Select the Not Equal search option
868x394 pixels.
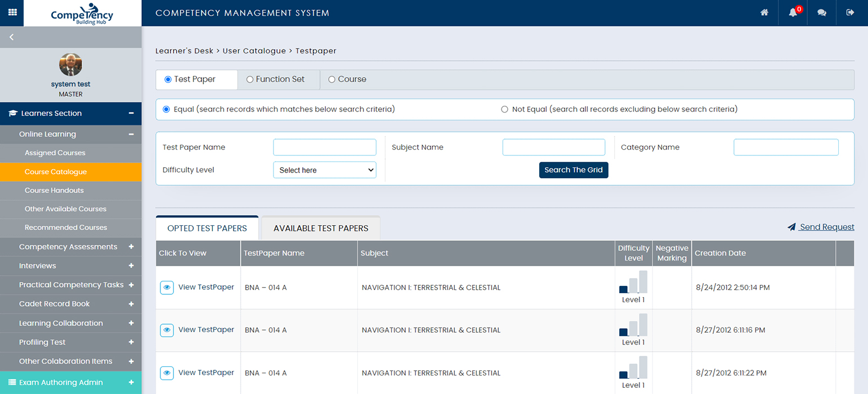click(504, 109)
